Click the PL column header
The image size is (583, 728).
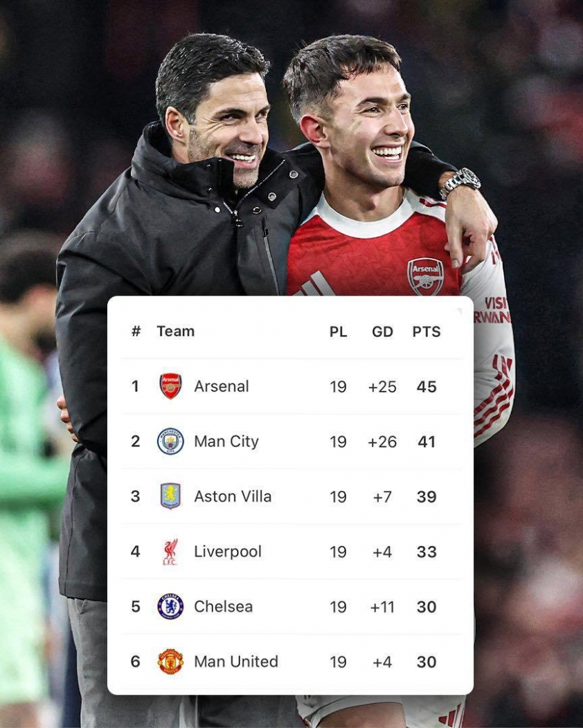point(338,331)
